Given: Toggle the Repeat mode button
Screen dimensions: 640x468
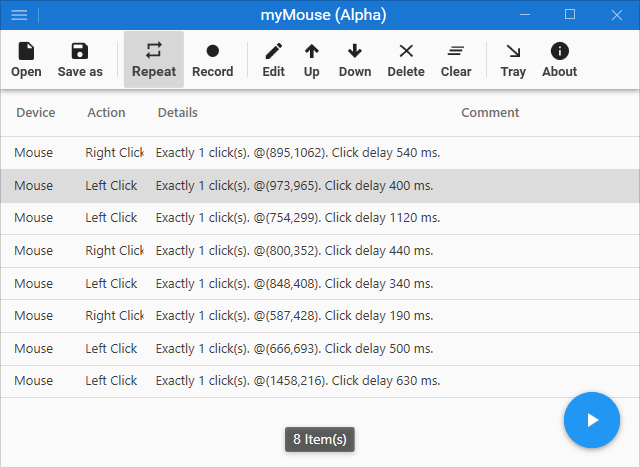Looking at the screenshot, I should (x=154, y=60).
